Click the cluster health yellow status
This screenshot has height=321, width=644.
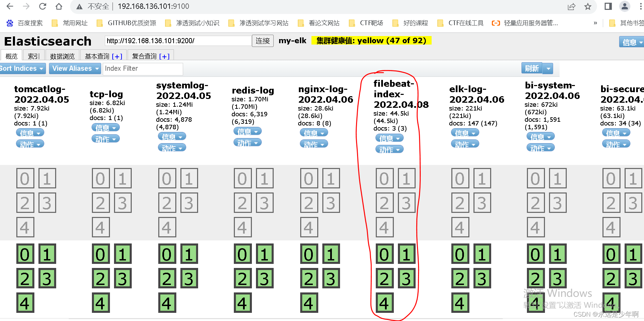(371, 40)
